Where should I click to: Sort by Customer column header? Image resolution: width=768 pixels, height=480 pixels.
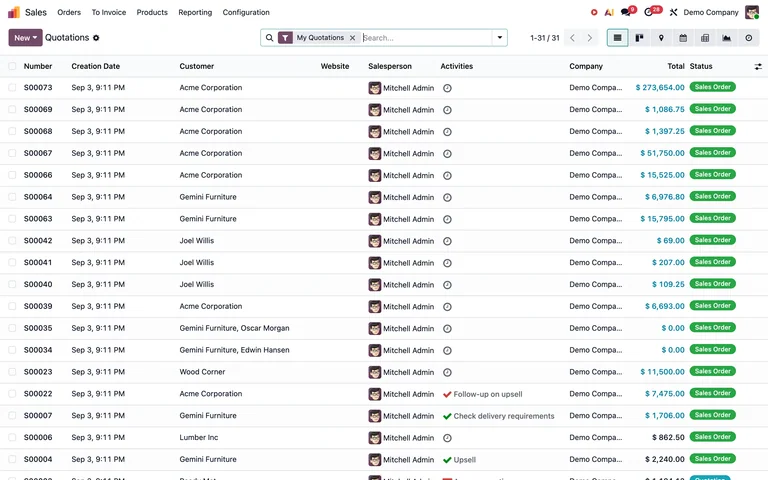pos(196,66)
